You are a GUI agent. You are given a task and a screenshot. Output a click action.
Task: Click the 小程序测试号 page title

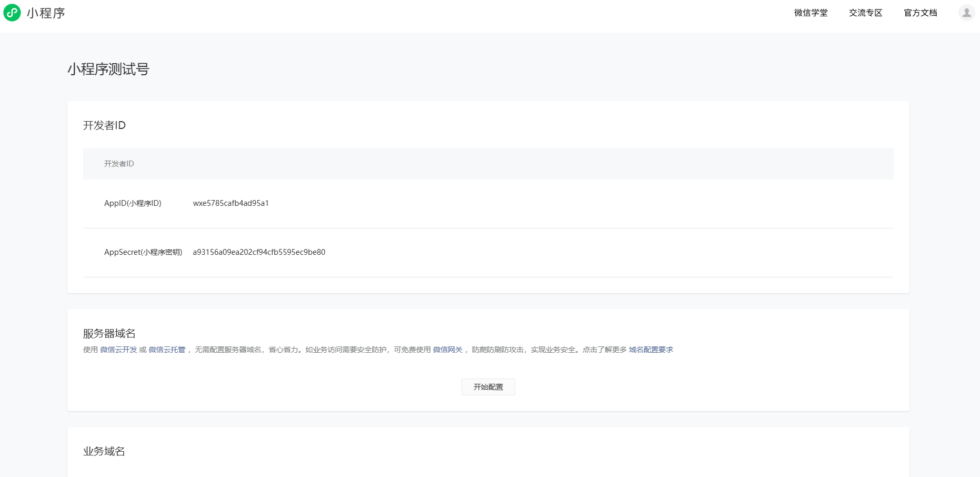click(108, 69)
